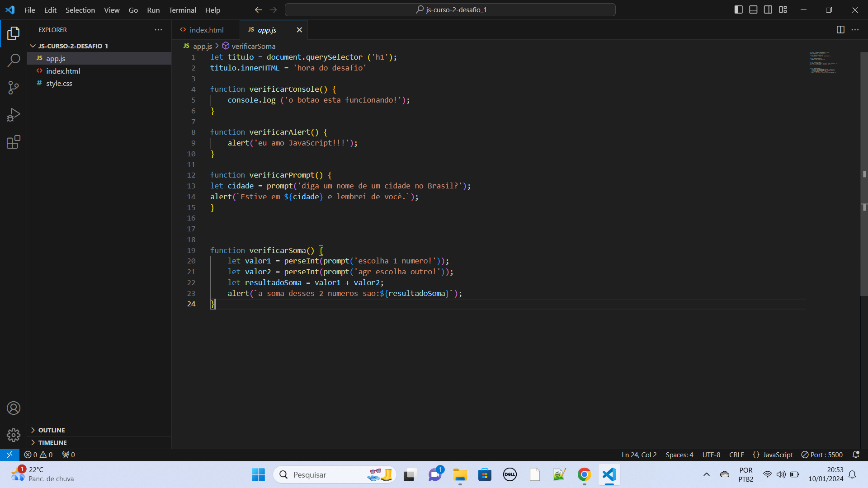
Task: Toggle primary side bar visibility
Action: coord(739,9)
